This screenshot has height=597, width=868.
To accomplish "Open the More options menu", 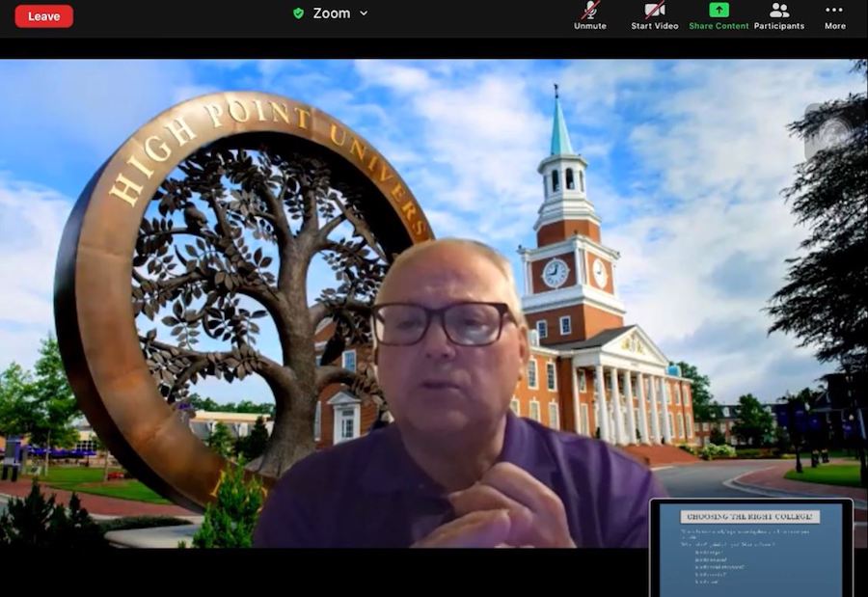I will (835, 16).
